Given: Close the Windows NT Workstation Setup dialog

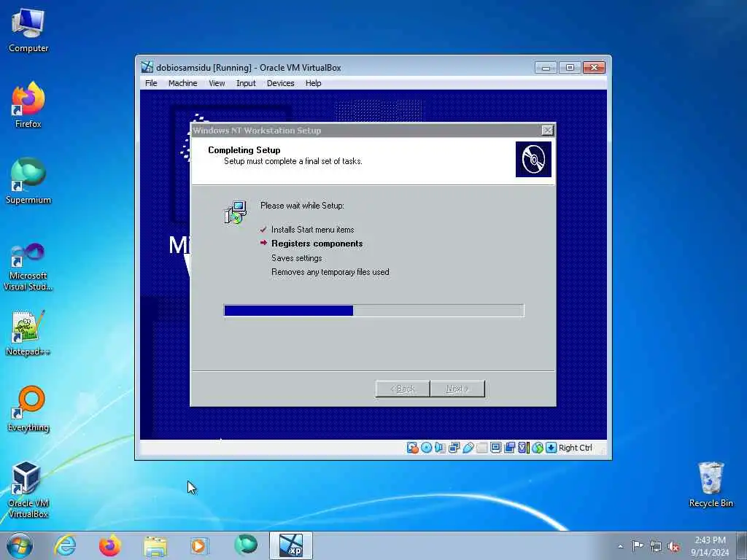Looking at the screenshot, I should pyautogui.click(x=548, y=130).
